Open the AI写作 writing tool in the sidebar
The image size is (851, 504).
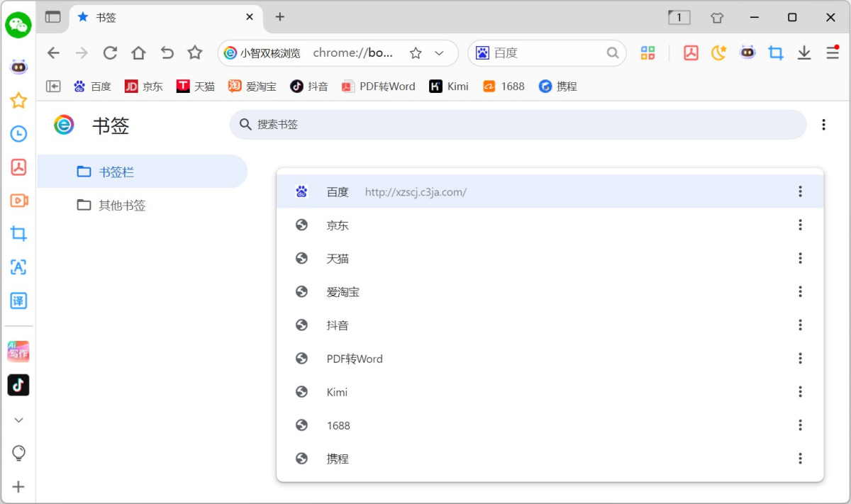pos(18,351)
